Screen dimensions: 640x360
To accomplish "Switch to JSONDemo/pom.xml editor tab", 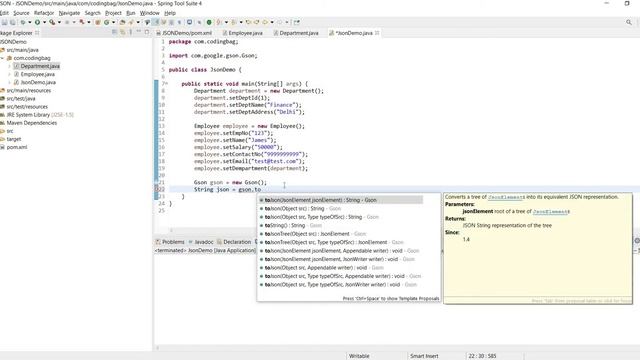I will (x=184, y=33).
